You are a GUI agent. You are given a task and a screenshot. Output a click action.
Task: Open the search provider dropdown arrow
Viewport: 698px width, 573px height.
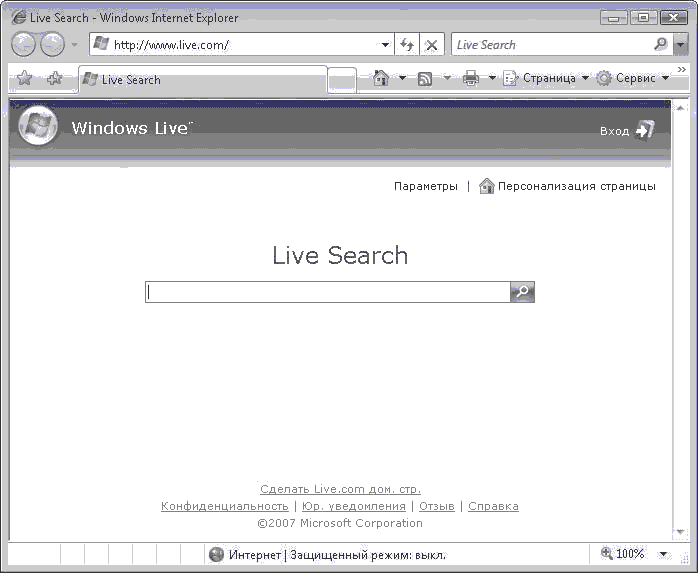[680, 45]
